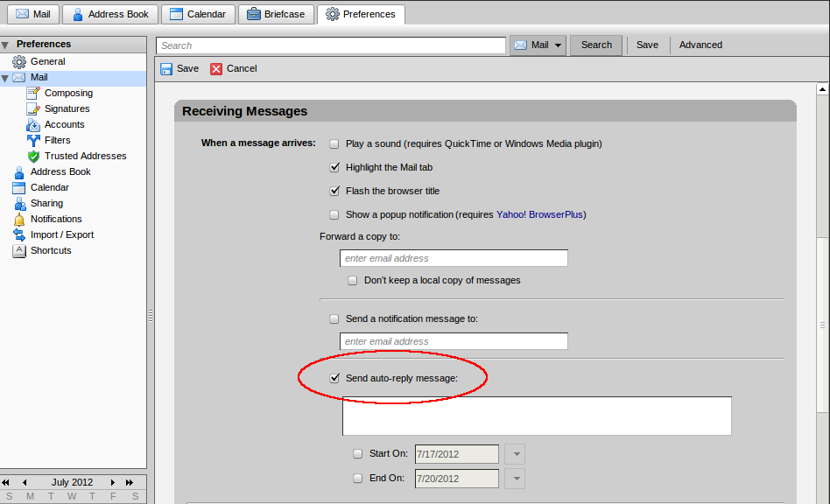Screen dimensions: 830x504
Task: Click the Save label in preferences toolbar
Action: pyautogui.click(x=187, y=69)
